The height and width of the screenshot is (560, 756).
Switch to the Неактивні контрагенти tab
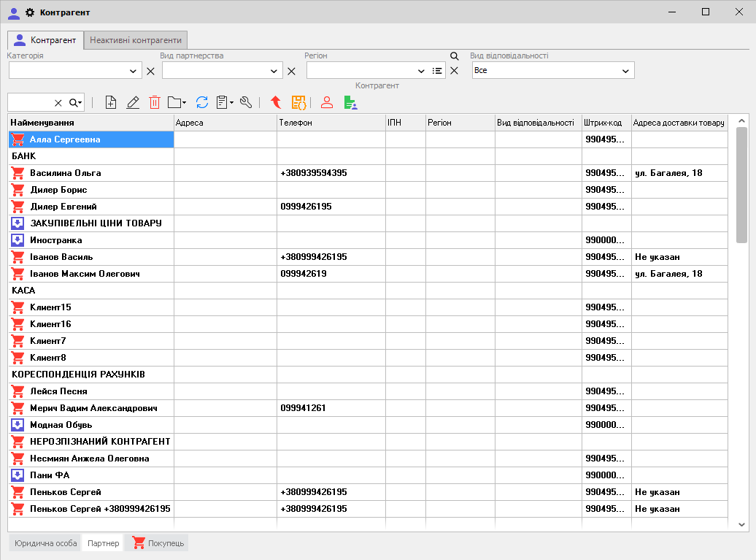[x=136, y=40]
